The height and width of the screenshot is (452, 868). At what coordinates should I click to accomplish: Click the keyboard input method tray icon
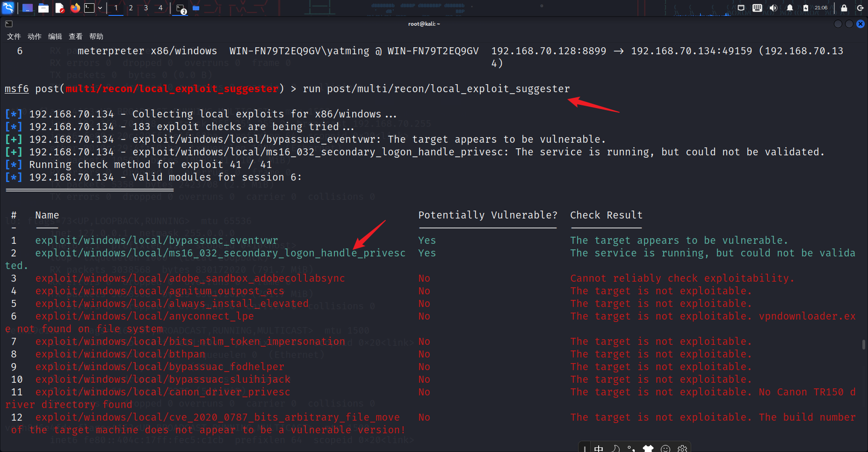coord(757,8)
